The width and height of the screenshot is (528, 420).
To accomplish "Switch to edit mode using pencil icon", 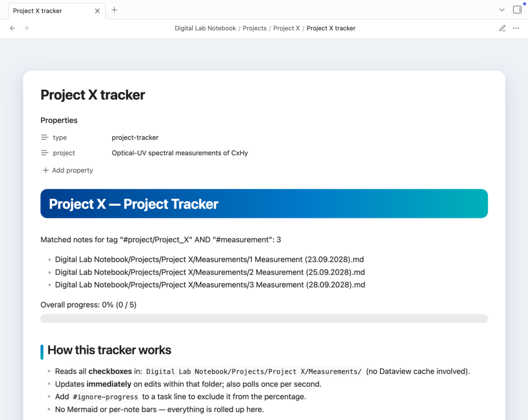I will coord(502,28).
